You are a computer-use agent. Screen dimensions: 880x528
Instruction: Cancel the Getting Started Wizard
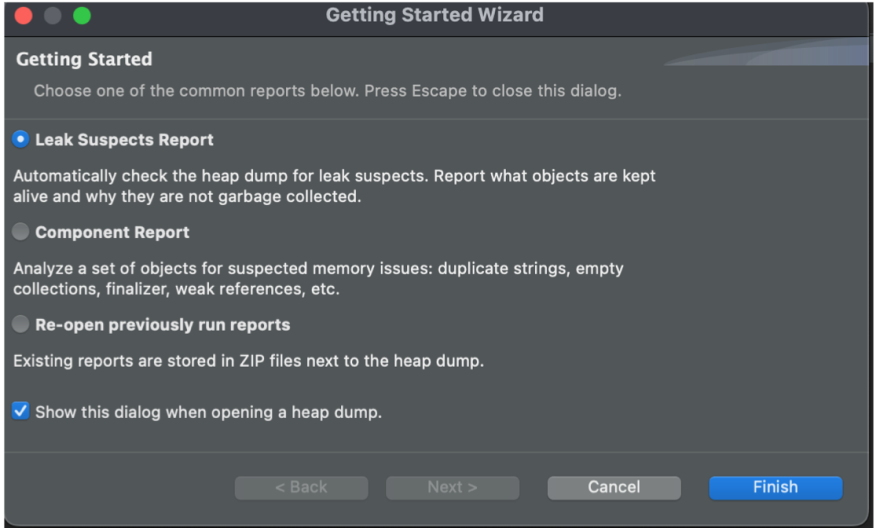click(614, 487)
